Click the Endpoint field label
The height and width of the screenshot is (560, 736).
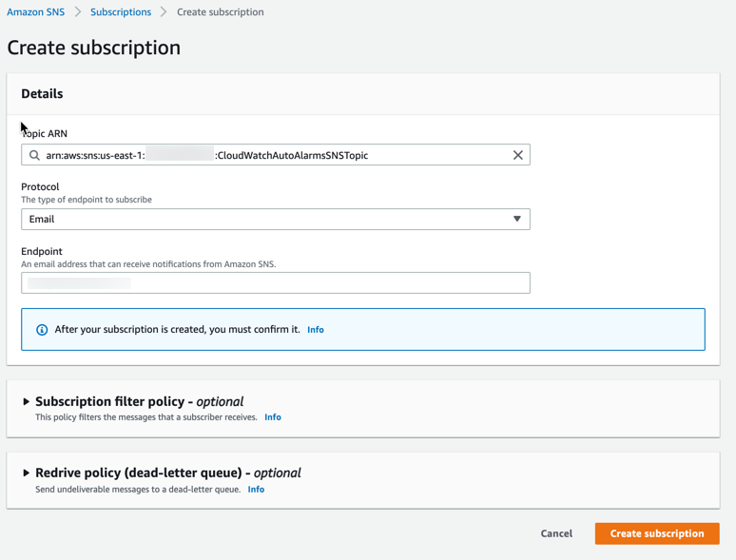click(42, 251)
